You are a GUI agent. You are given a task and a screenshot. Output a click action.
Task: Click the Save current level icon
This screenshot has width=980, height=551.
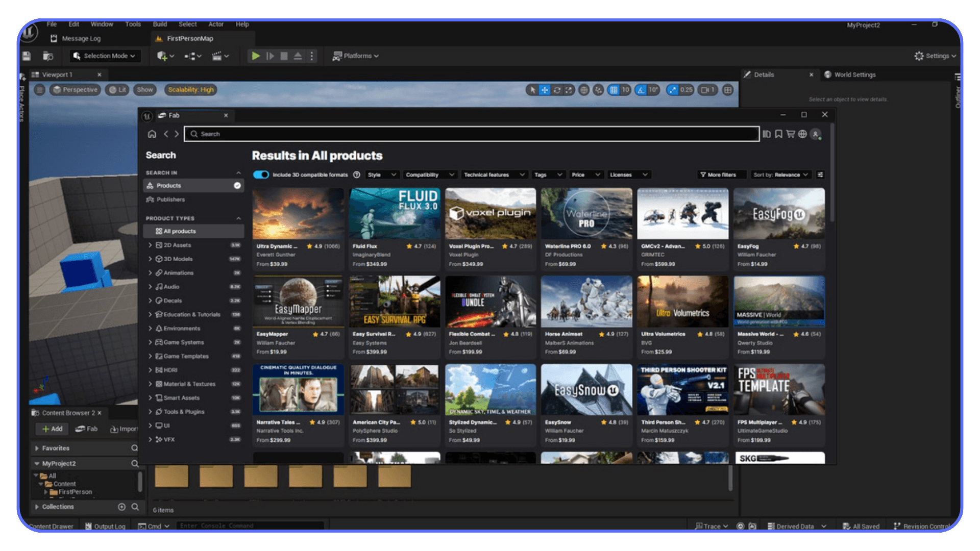(27, 56)
